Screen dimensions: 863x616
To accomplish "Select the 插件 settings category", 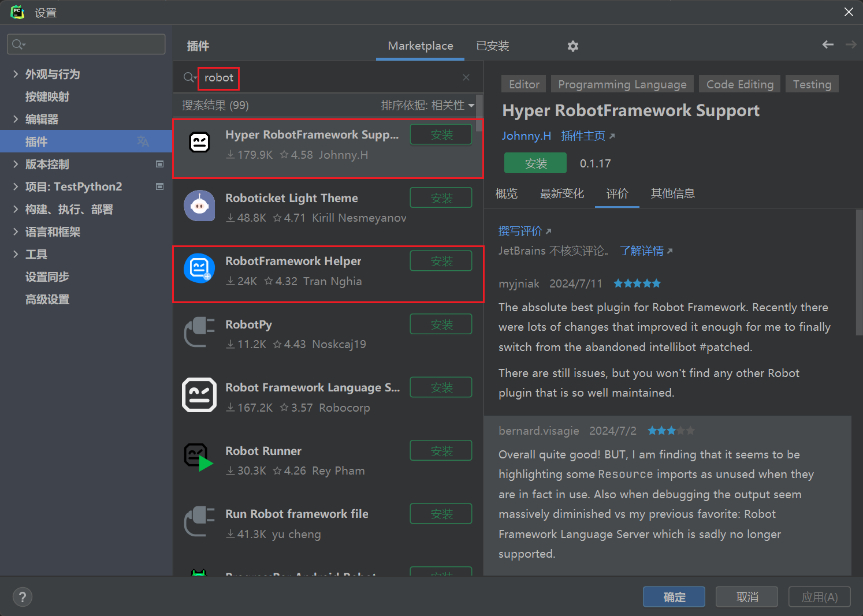I will (x=86, y=141).
